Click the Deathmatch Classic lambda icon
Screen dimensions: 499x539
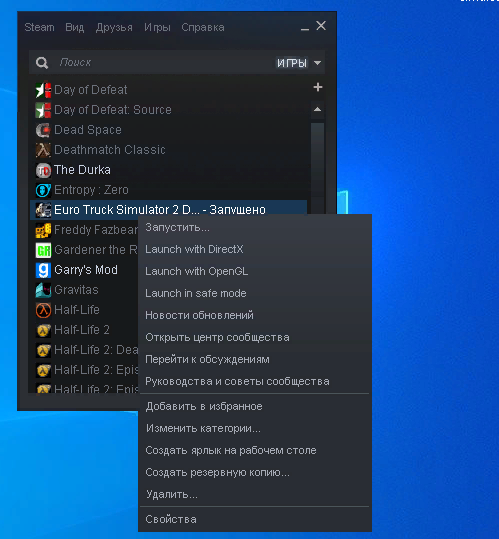43,150
